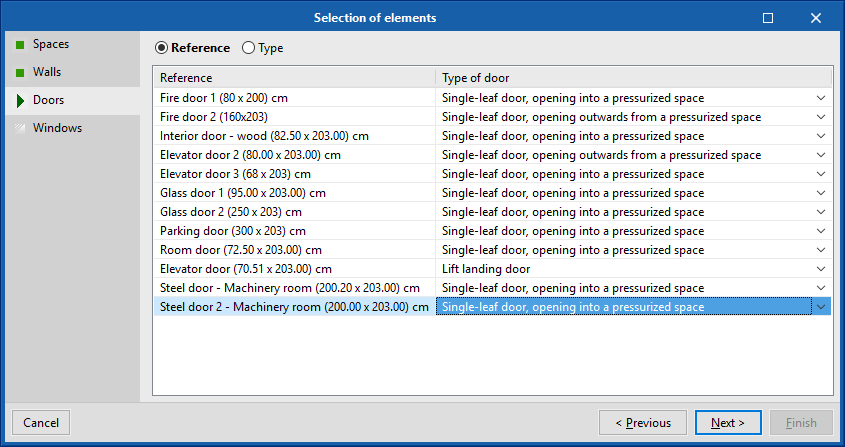Click the green arrow icon beside Doors
The image size is (845, 447).
(x=20, y=100)
